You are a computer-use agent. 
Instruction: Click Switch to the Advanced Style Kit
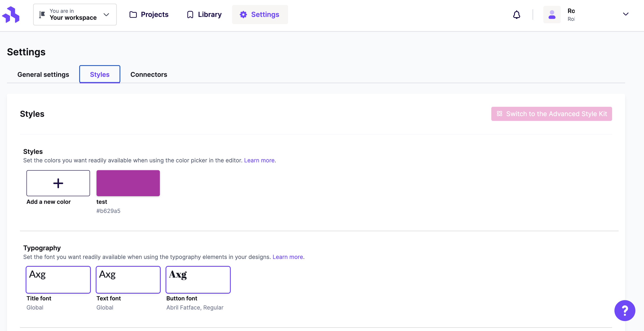tap(552, 114)
